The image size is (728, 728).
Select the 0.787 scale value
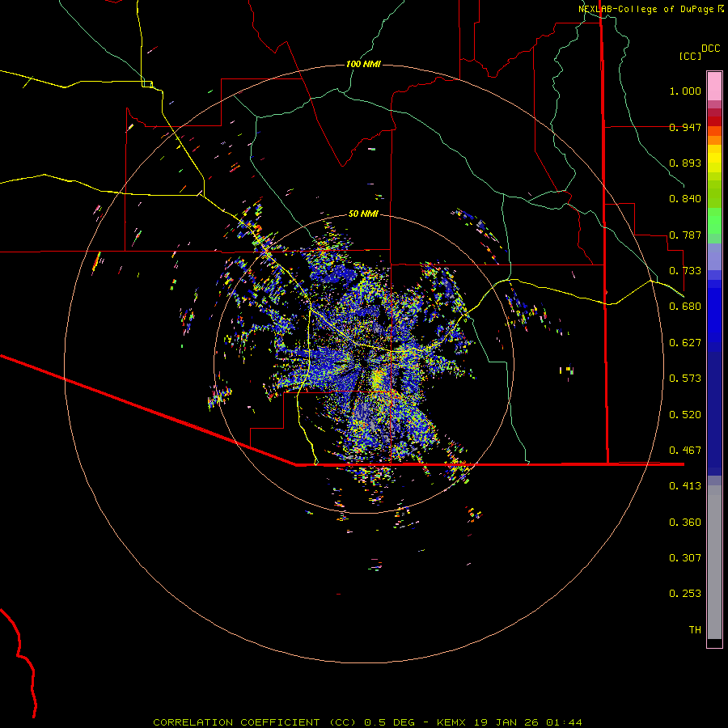[685, 235]
